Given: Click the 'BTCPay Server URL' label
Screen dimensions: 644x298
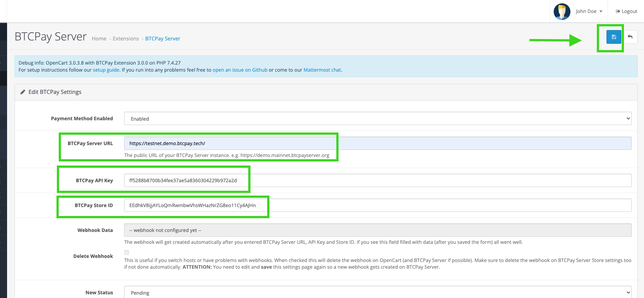Looking at the screenshot, I should click(90, 143).
